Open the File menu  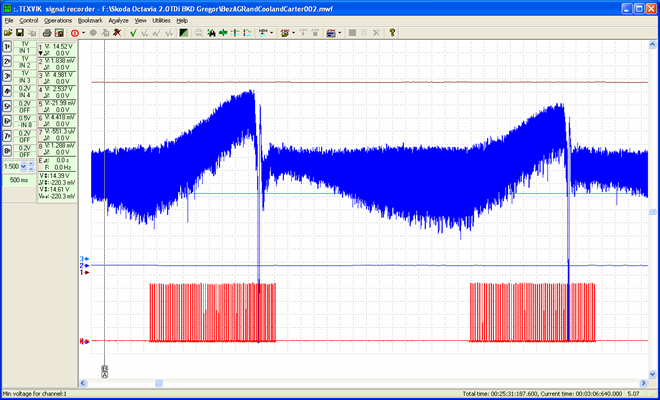pos(9,20)
